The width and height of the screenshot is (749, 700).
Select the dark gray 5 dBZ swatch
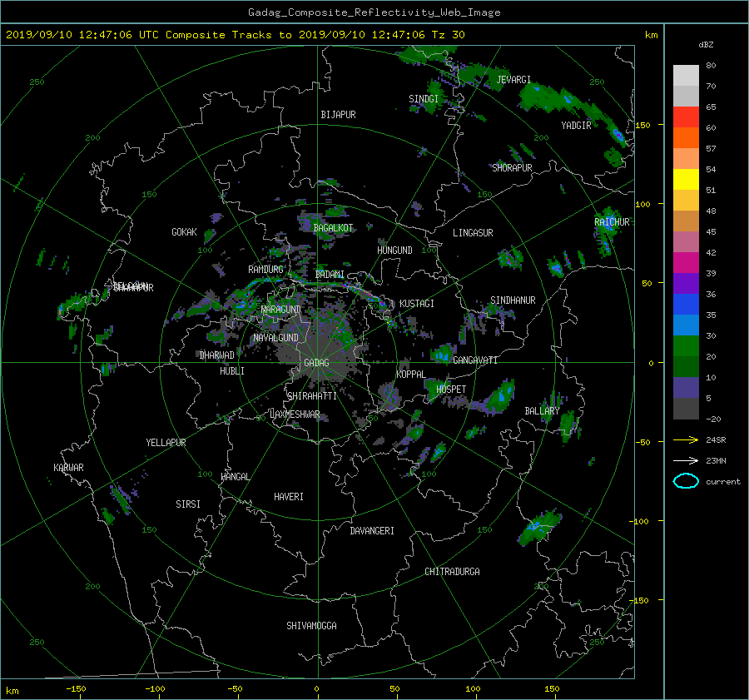click(x=686, y=408)
